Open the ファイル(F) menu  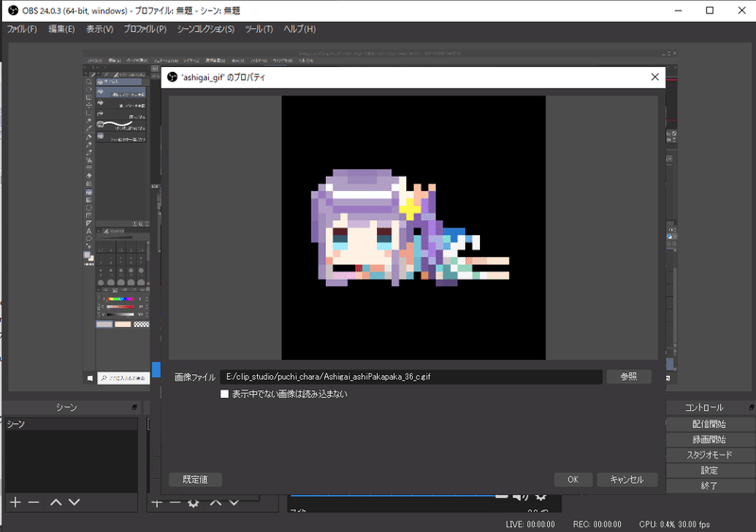pos(22,29)
